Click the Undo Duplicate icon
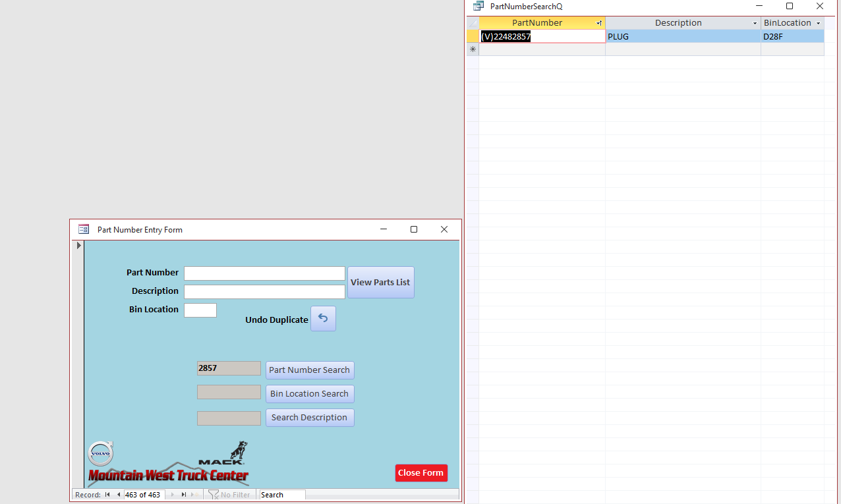841x504 pixels. coord(323,318)
